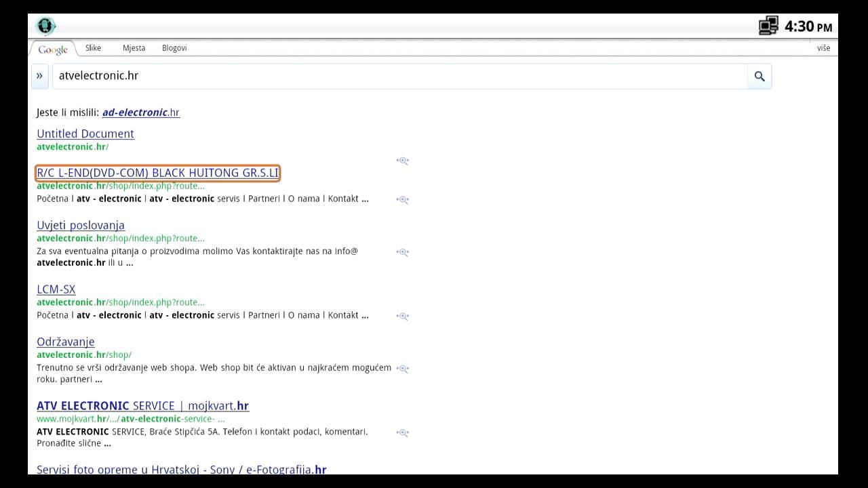Open the 'više' more menu

pyautogui.click(x=823, y=48)
